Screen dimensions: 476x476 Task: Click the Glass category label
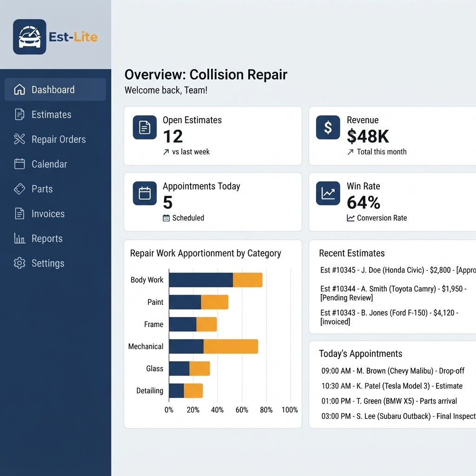click(x=154, y=369)
